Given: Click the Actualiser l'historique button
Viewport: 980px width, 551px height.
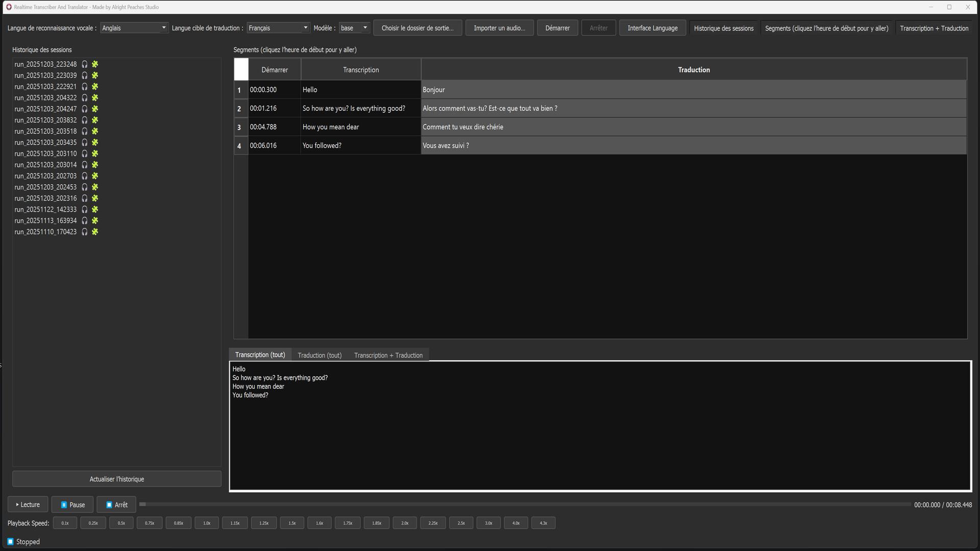Looking at the screenshot, I should tap(116, 479).
